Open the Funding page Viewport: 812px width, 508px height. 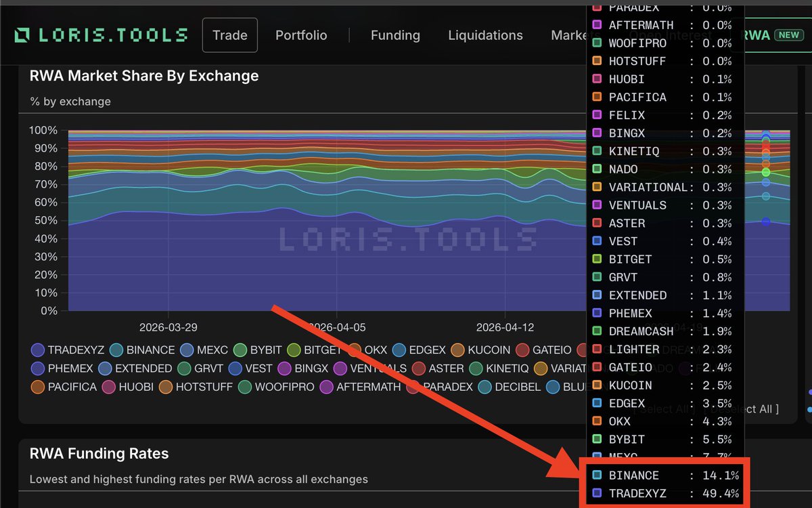coord(395,35)
